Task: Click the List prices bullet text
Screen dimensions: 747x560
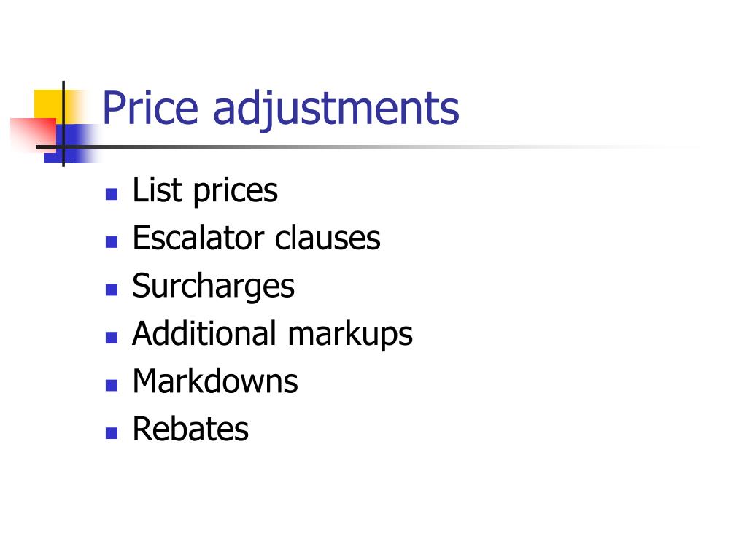Action: click(x=205, y=191)
